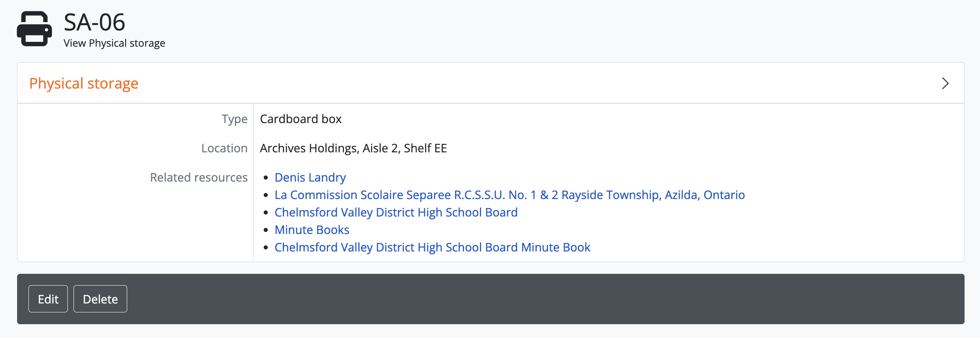Click the View Physical storage subtitle
980x338 pixels.
[x=114, y=43]
